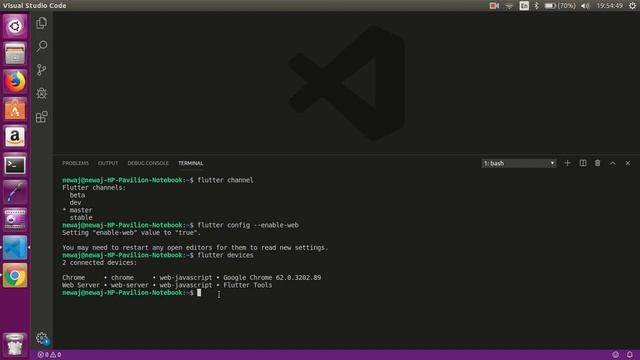Open the pen/color picker app in launcher
The width and height of the screenshot is (640, 360).
click(x=15, y=192)
